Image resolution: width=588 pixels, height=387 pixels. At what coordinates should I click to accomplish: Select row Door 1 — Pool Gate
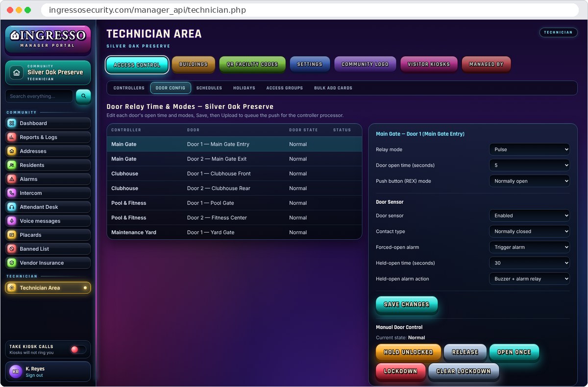click(x=234, y=203)
